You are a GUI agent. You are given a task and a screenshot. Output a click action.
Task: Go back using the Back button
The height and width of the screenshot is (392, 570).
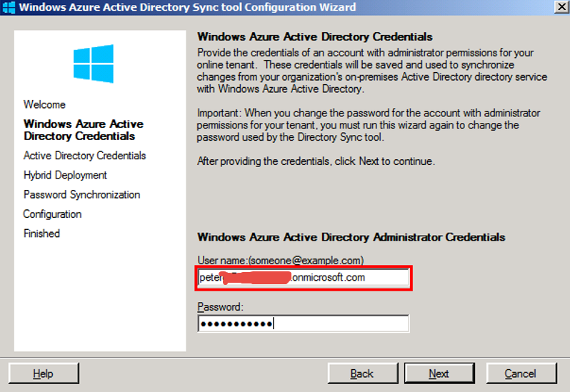tap(362, 373)
